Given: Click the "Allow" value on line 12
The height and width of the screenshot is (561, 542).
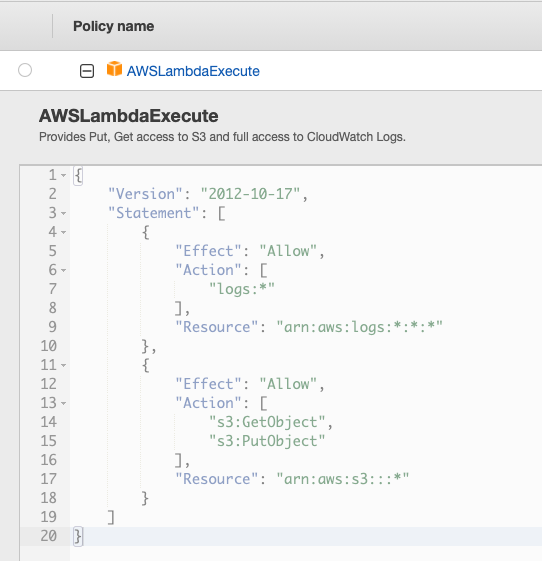Looking at the screenshot, I should click(288, 384).
